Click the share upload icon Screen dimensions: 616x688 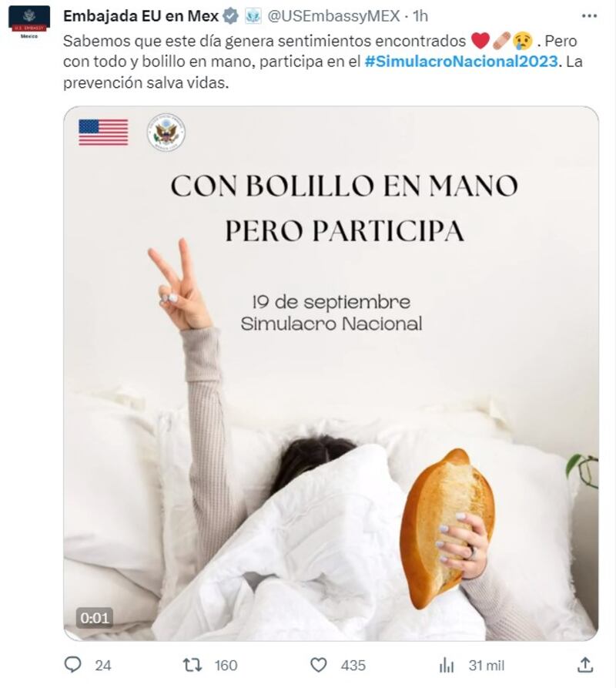[x=585, y=665]
